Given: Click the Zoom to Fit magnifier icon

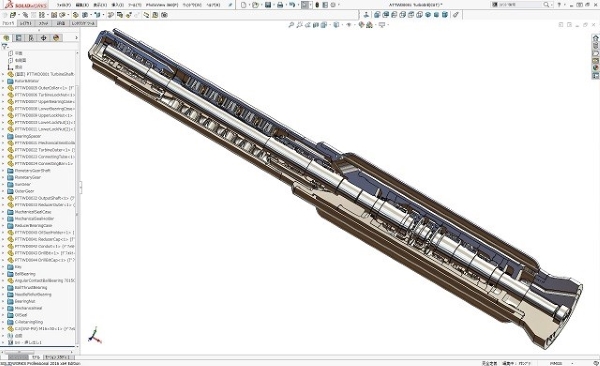Looking at the screenshot, I should point(291,25).
